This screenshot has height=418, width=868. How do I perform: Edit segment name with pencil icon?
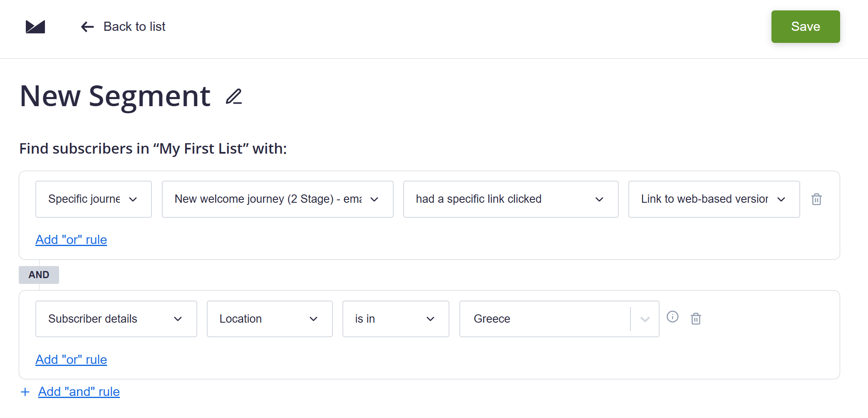(x=234, y=97)
